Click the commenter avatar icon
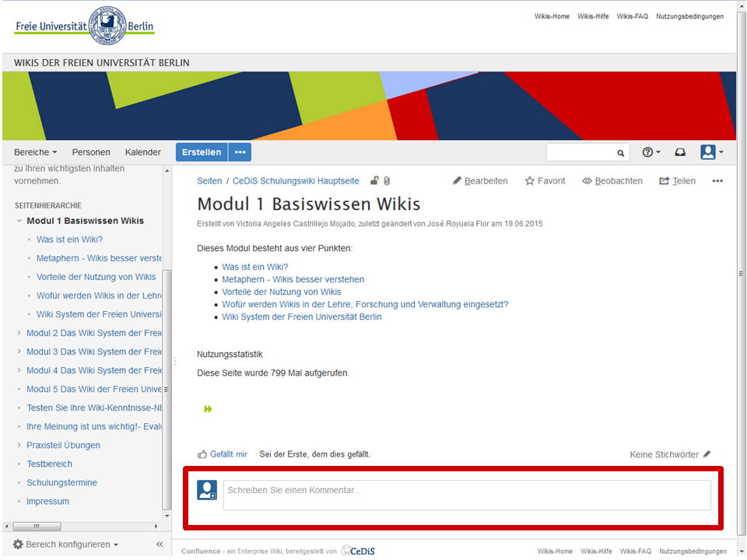 207,490
